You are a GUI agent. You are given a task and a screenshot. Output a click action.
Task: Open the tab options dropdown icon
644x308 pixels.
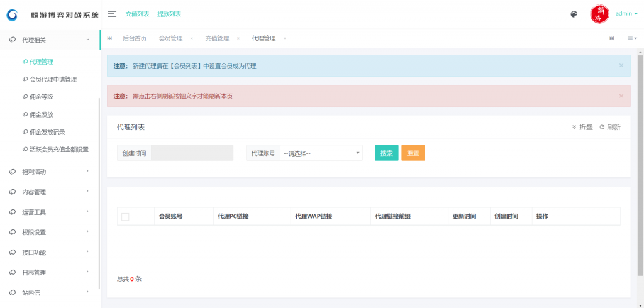point(632,38)
